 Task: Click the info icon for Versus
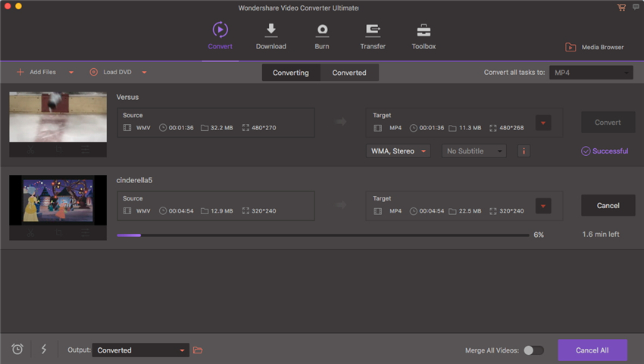tap(524, 151)
